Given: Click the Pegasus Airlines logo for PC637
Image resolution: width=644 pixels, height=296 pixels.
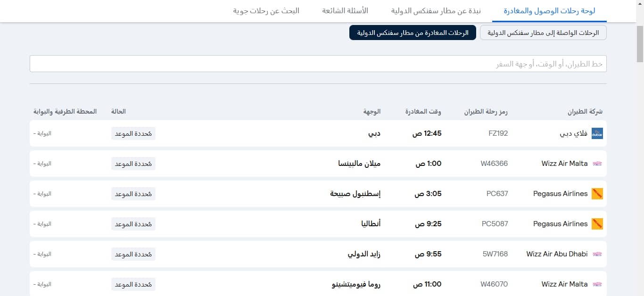Looking at the screenshot, I should point(597,194).
